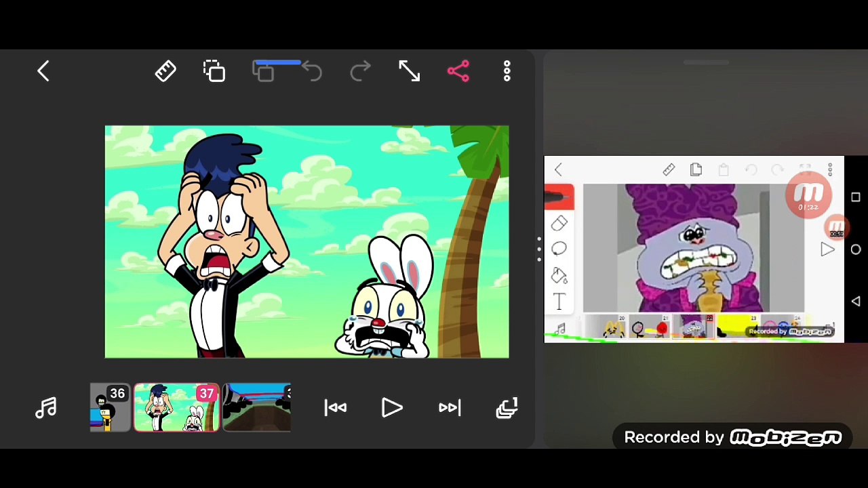The height and width of the screenshot is (488, 868).
Task: Open the ruler tool in the right window
Action: [669, 169]
